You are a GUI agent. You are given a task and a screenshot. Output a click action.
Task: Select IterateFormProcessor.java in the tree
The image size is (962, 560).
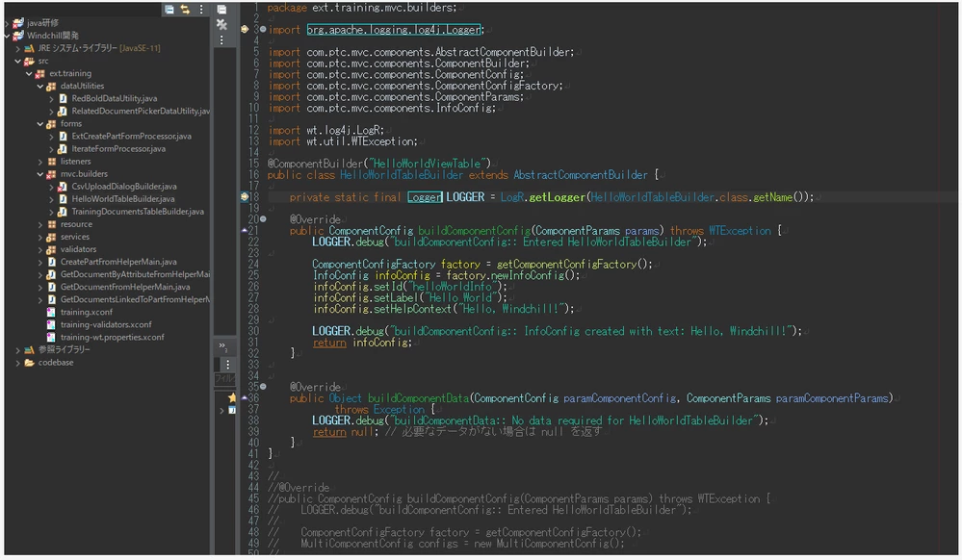[x=118, y=148]
